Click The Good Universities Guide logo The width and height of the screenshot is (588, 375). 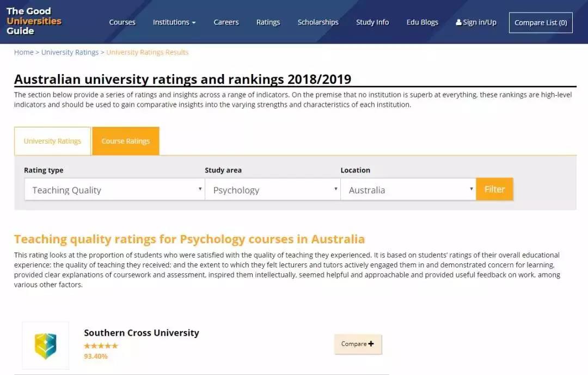click(34, 21)
